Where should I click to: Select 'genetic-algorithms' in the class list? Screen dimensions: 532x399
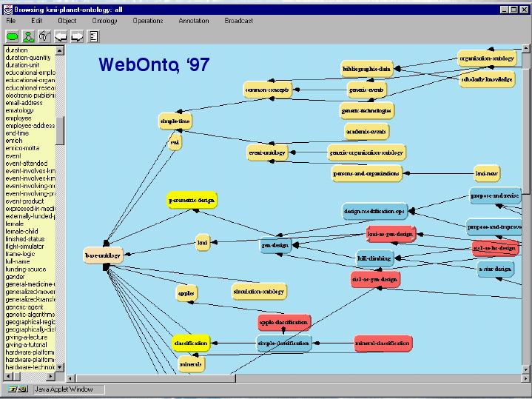[x=30, y=315]
